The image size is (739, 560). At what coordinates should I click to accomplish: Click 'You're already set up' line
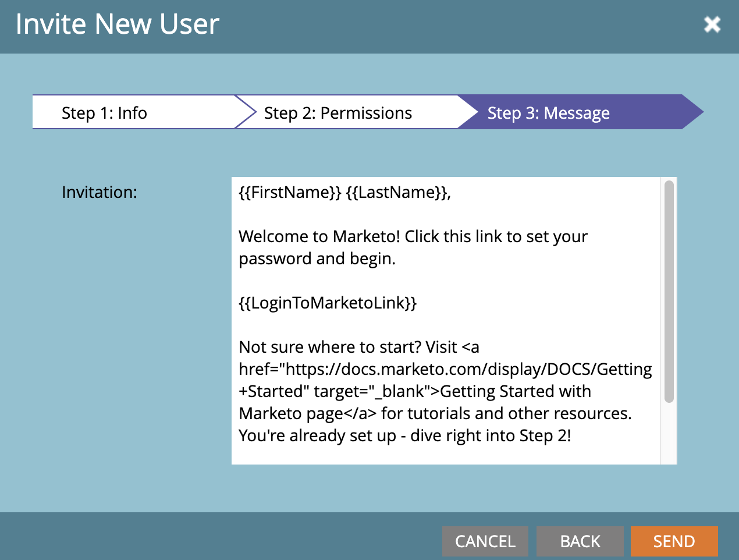pyautogui.click(x=318, y=435)
